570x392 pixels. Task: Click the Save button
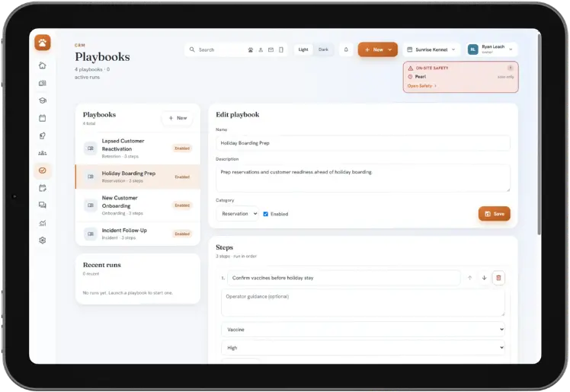(x=494, y=214)
